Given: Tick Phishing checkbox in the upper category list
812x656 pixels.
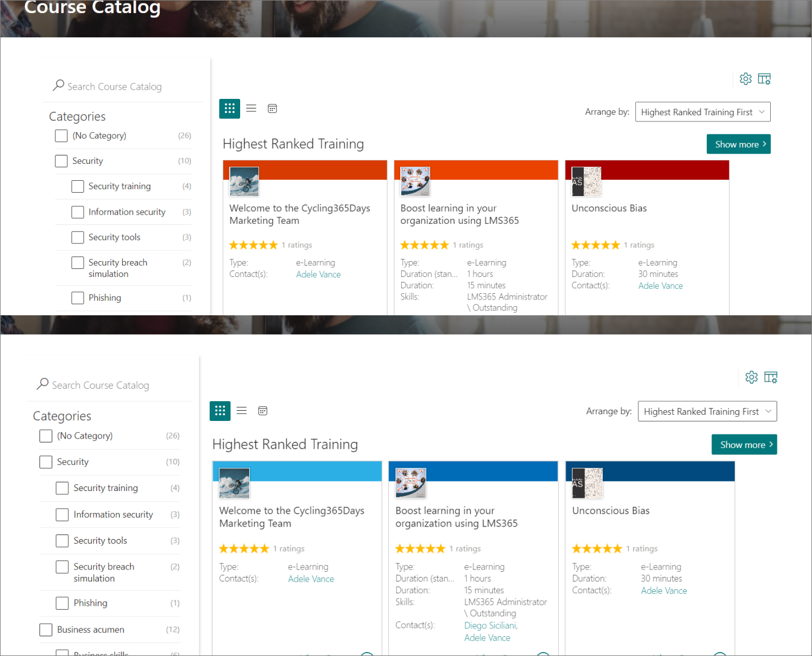Looking at the screenshot, I should (78, 298).
